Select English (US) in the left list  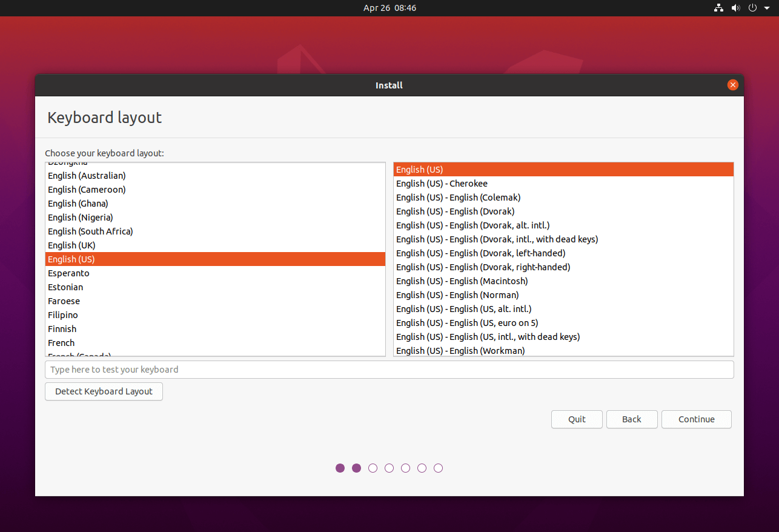coord(215,259)
